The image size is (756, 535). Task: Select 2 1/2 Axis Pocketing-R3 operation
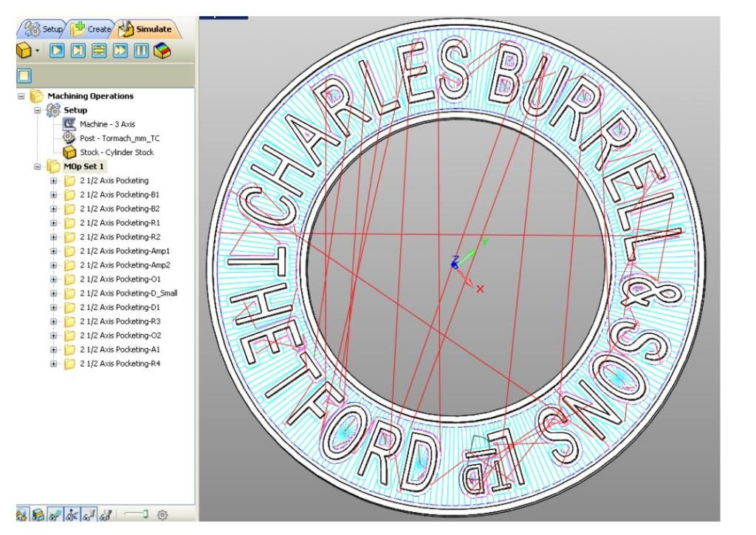120,321
